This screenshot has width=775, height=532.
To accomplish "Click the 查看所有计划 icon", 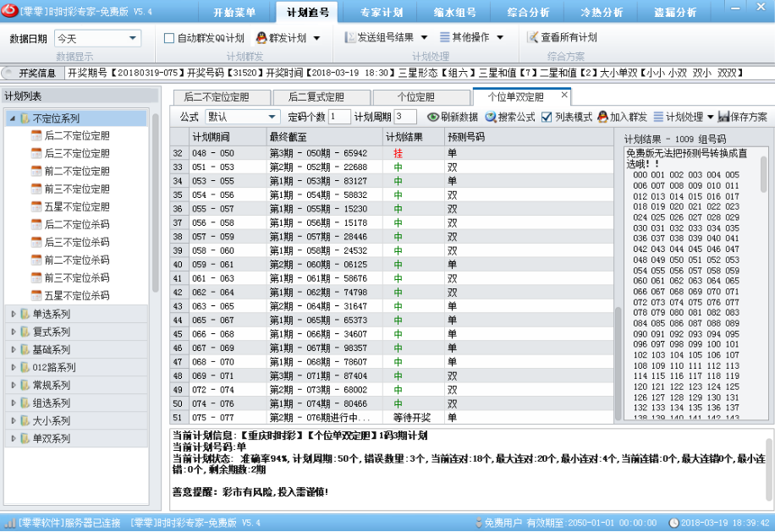I will click(532, 38).
